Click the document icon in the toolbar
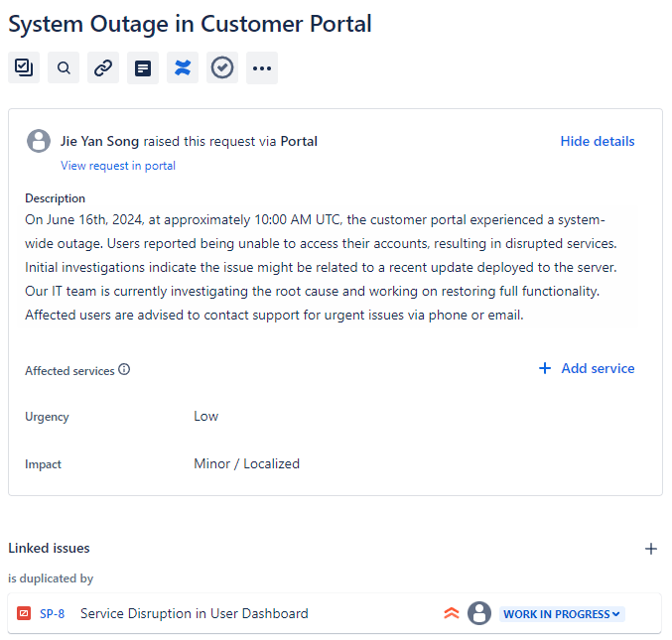 [x=143, y=67]
